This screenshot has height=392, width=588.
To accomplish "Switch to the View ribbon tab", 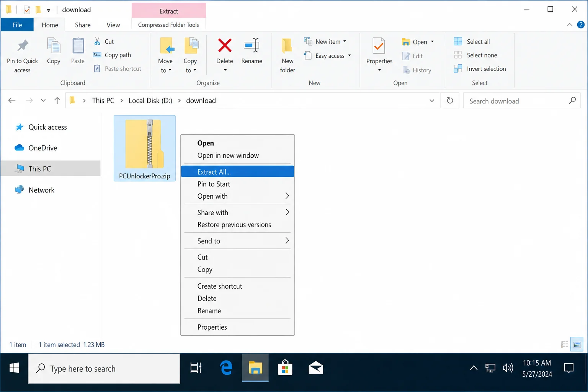I will pos(113,25).
